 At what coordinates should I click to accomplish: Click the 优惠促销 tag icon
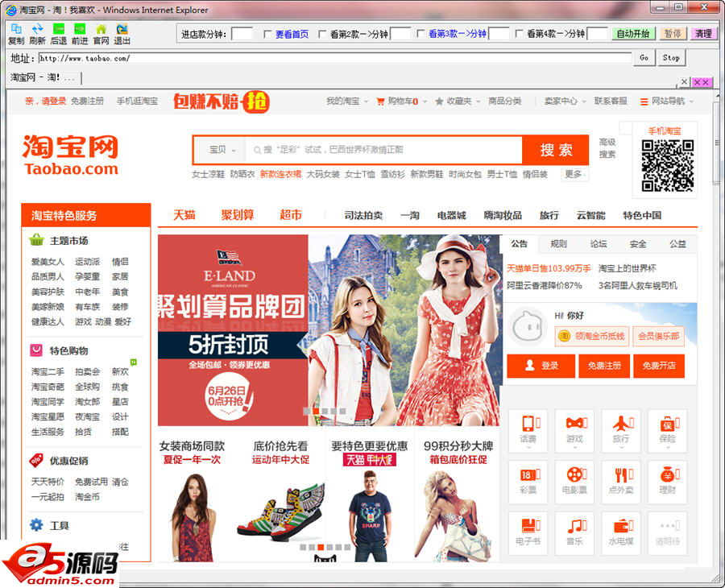tap(36, 460)
